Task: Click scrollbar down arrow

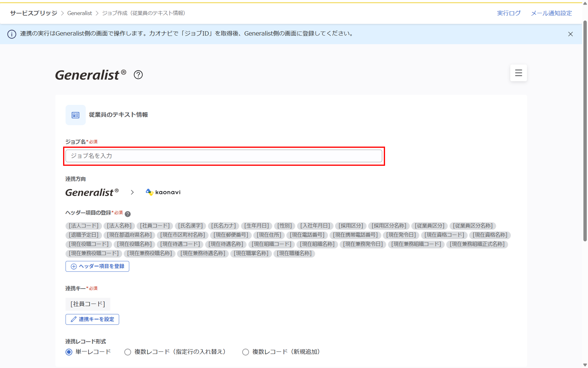Action: (585, 365)
